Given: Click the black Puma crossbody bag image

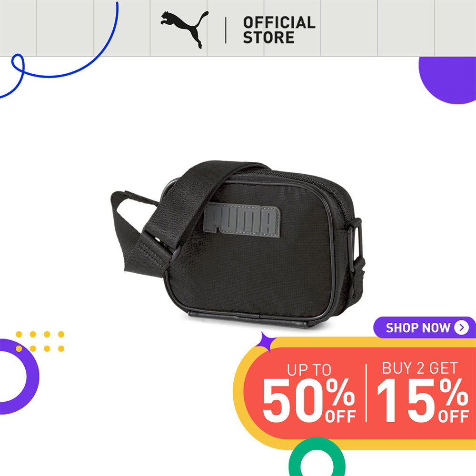Looking at the screenshot, I should [238, 244].
